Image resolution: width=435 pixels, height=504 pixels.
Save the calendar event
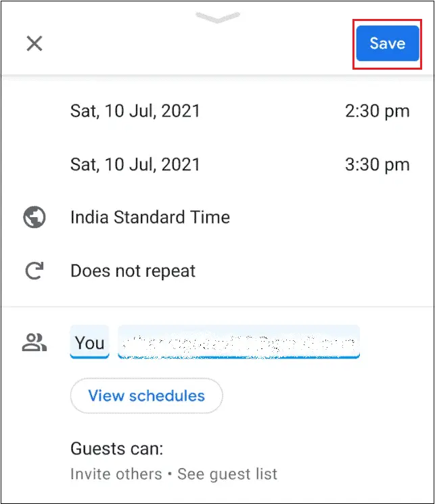click(x=387, y=43)
